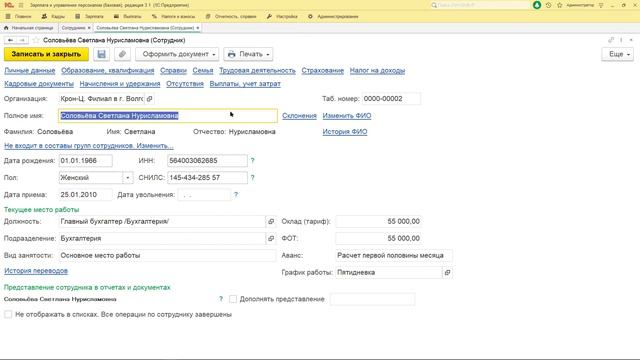This screenshot has height=360, width=640.
Task: Save with the floppy disk icon
Action: coord(101,54)
